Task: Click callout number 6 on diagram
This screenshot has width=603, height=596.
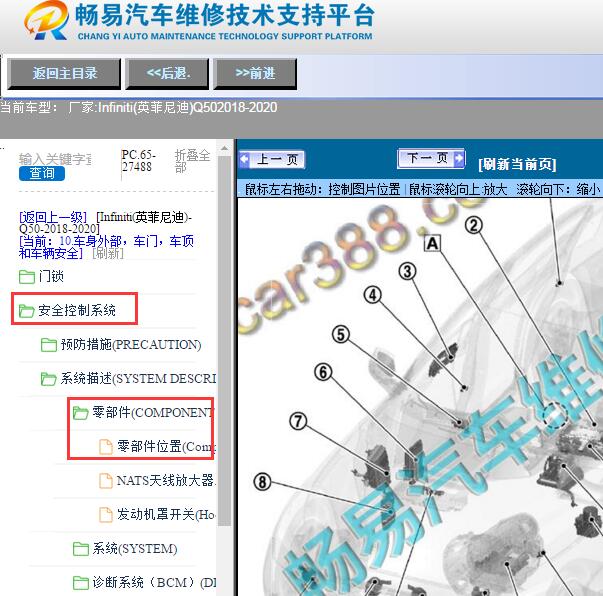Action: (323, 372)
